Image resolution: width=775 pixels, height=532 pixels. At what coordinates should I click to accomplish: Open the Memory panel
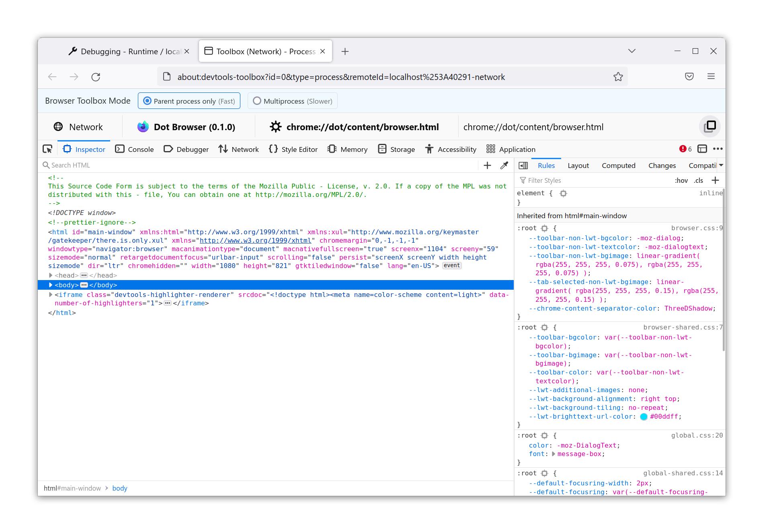pos(347,149)
